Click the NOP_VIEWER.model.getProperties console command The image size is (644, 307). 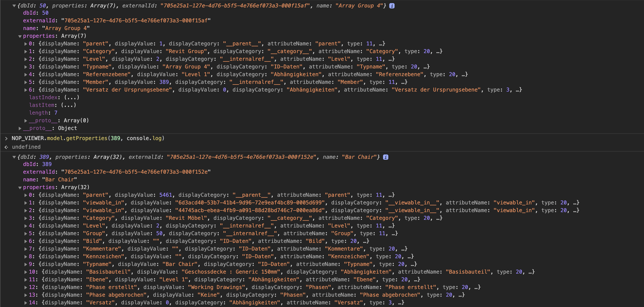[87, 138]
